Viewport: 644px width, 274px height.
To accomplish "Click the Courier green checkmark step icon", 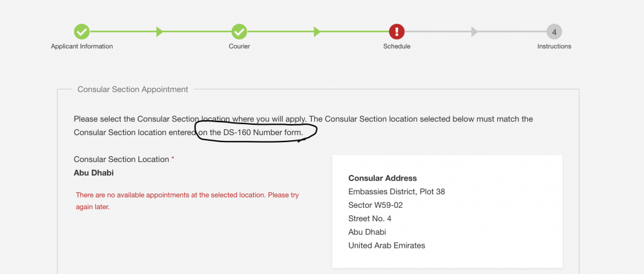I will [239, 32].
